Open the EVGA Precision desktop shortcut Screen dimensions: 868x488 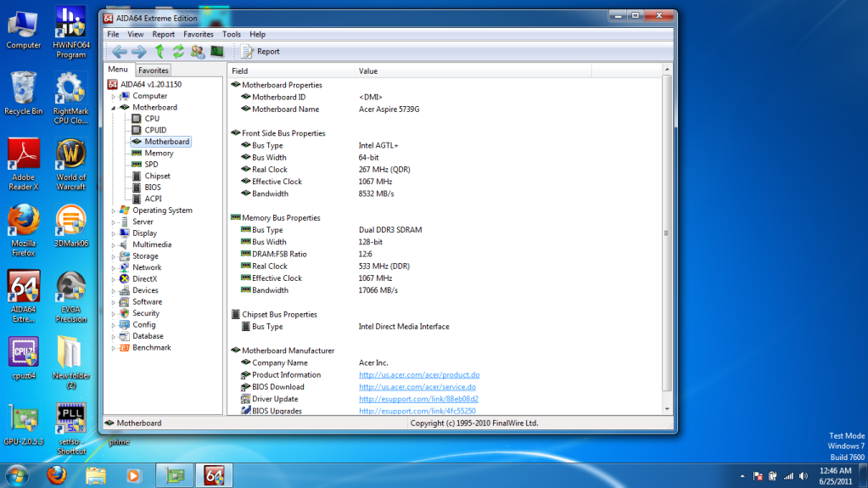[x=71, y=296]
